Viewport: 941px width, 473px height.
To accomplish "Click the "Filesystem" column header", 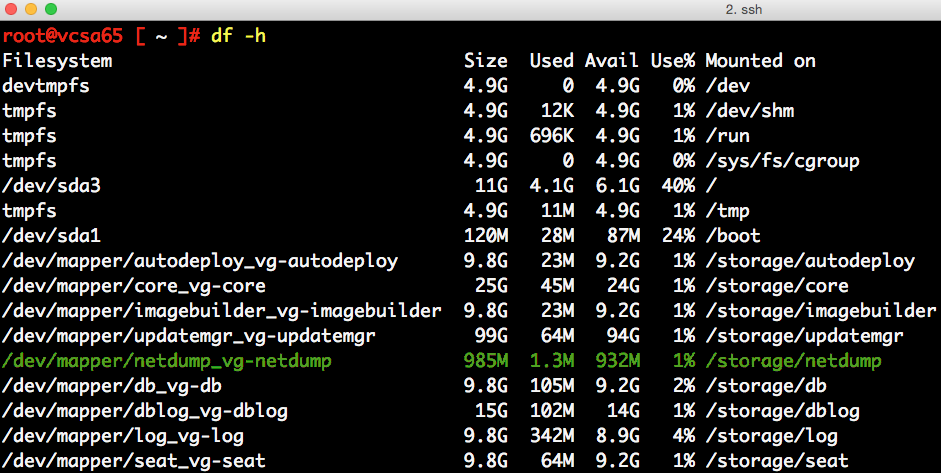I will coord(57,61).
